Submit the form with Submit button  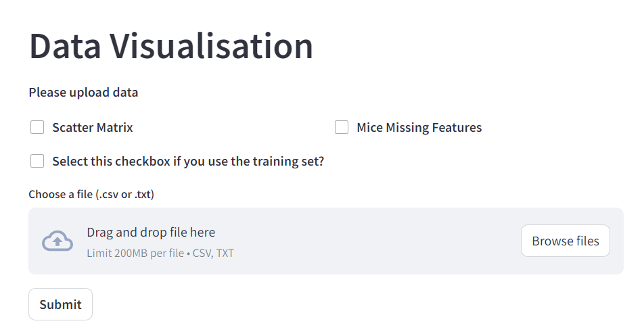(x=60, y=304)
